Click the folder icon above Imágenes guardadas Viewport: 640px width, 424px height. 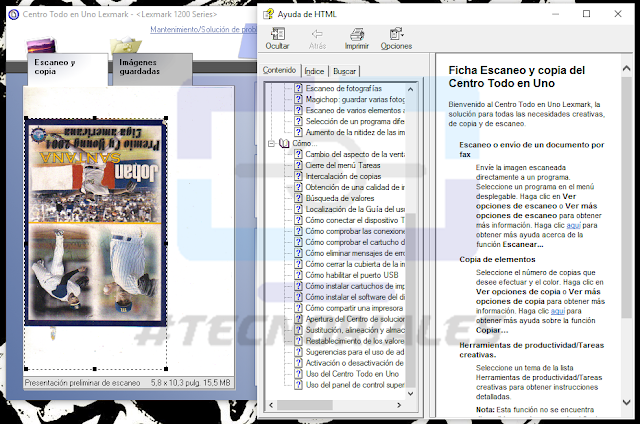(x=126, y=46)
